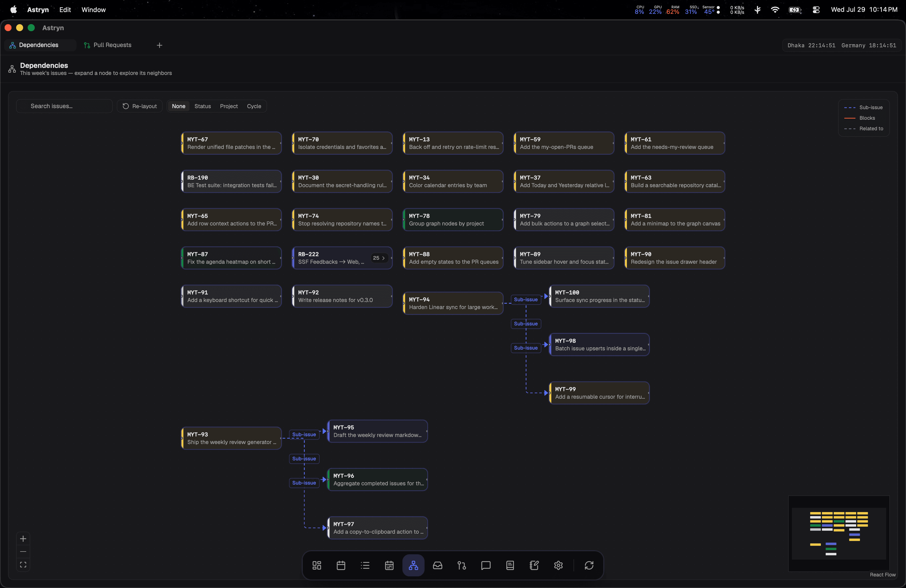Open the Astryn menu in the menu bar

(x=38, y=10)
